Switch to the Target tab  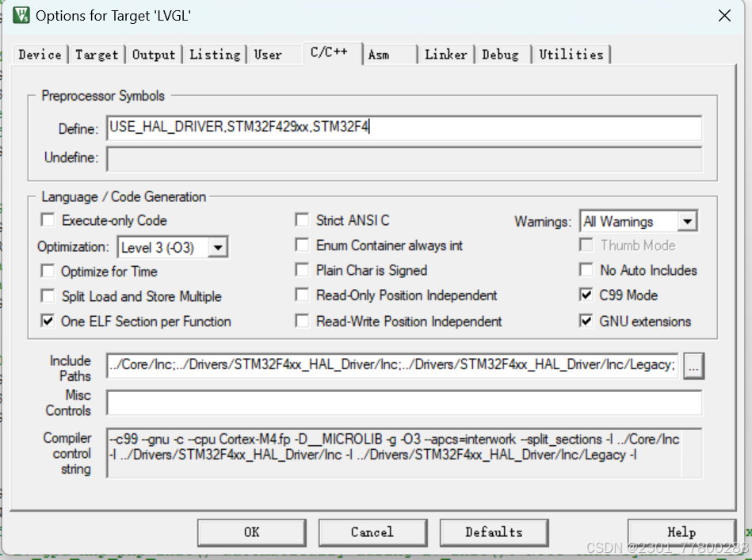(97, 55)
